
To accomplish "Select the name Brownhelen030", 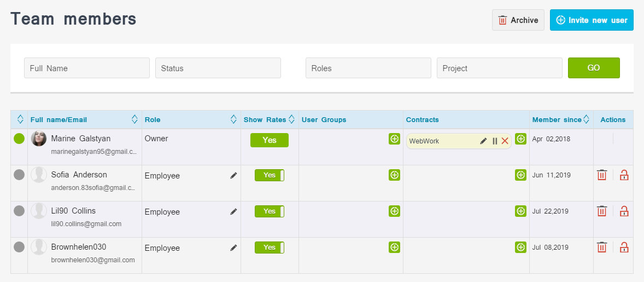I will [78, 247].
